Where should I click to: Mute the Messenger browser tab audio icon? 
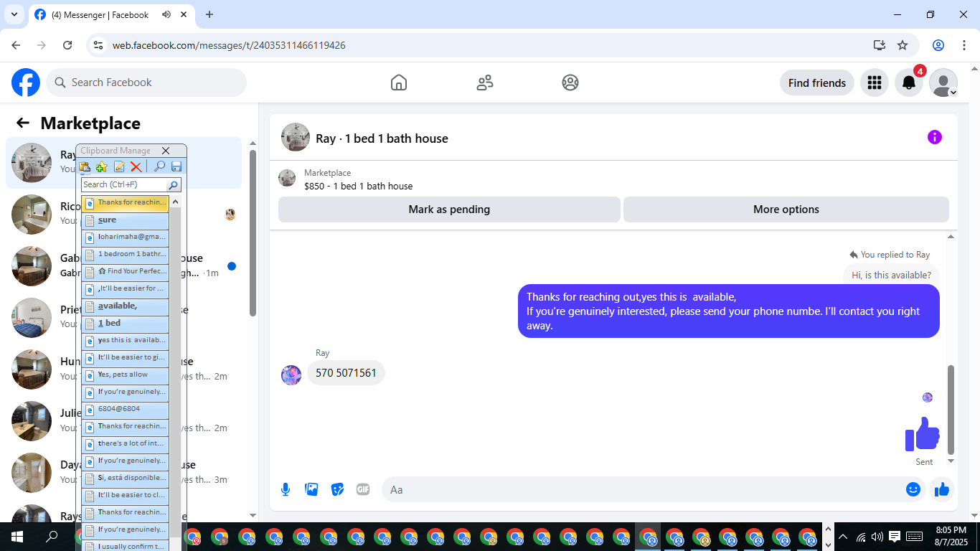click(166, 14)
